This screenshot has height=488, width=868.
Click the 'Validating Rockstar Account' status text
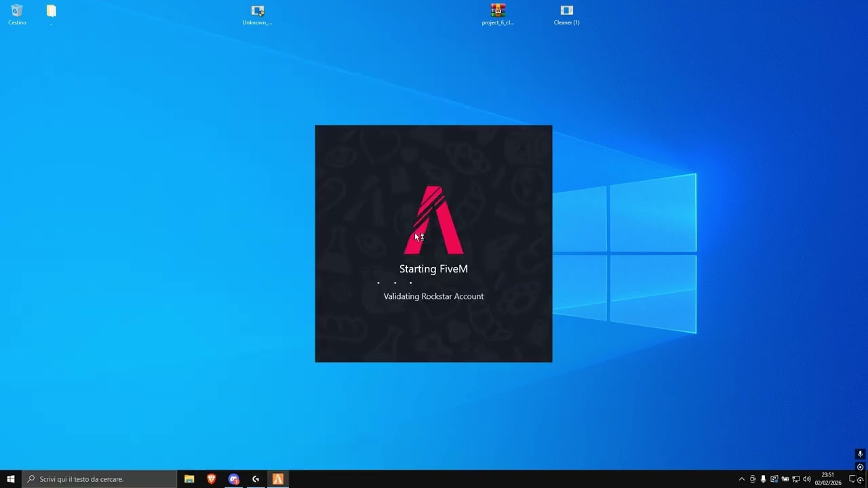tap(433, 296)
